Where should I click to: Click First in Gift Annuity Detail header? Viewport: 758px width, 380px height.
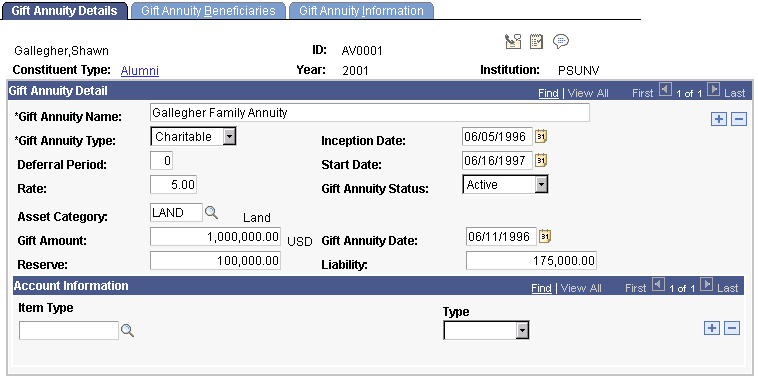pos(642,93)
